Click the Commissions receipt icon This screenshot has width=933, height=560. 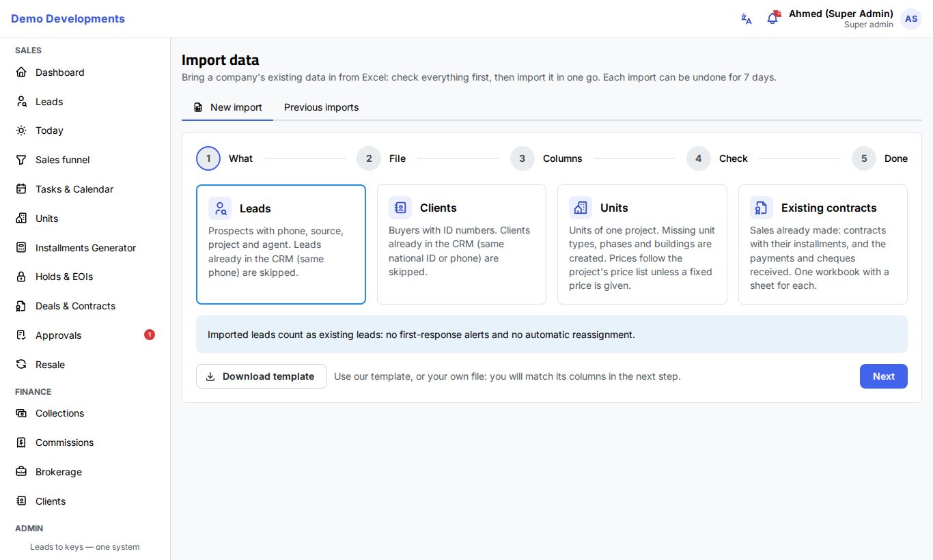click(21, 443)
